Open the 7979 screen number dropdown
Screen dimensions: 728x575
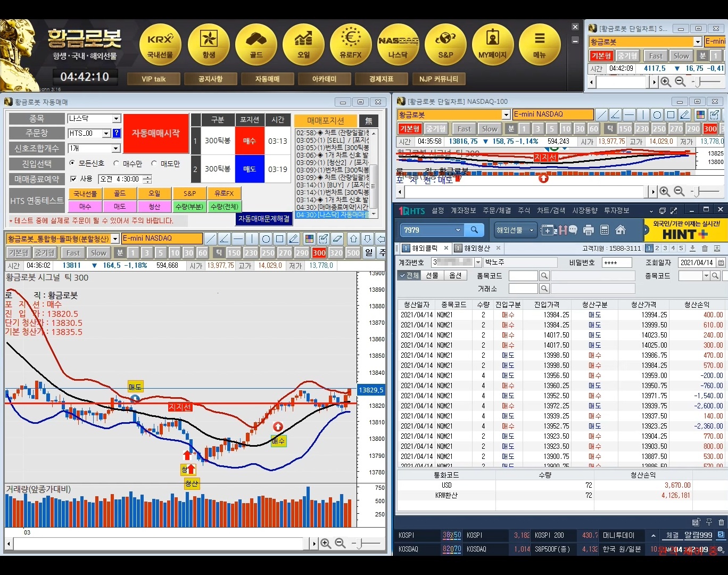pos(458,230)
